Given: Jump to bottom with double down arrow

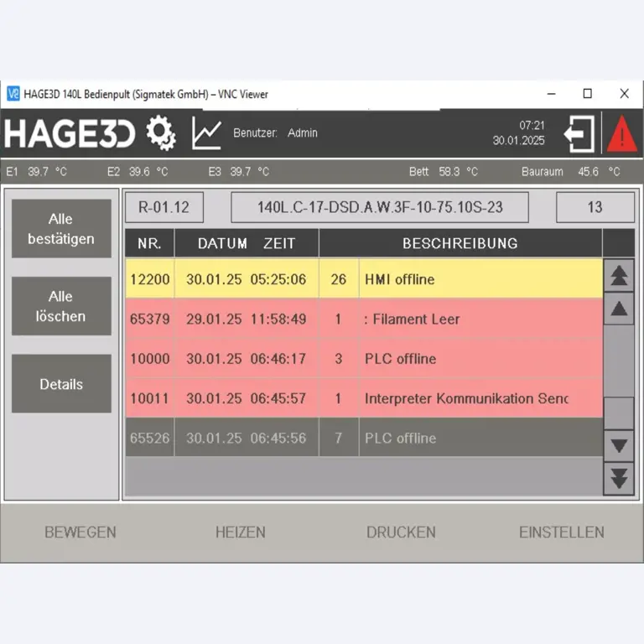Looking at the screenshot, I should [x=619, y=479].
